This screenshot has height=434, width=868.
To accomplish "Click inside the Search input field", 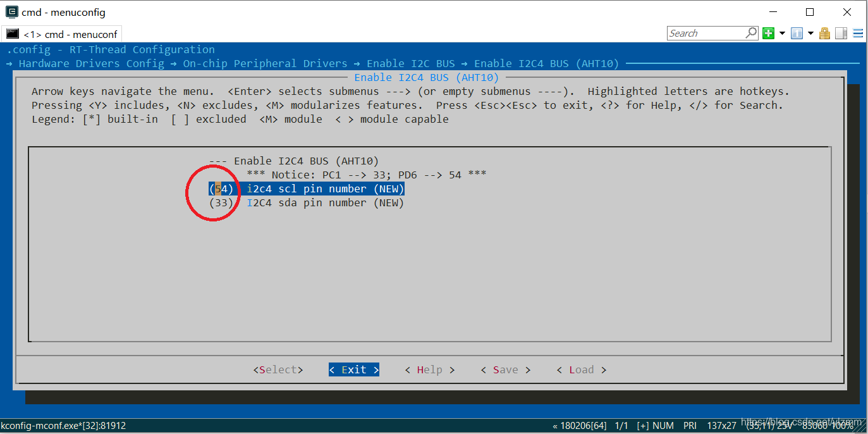I will pyautogui.click(x=702, y=32).
